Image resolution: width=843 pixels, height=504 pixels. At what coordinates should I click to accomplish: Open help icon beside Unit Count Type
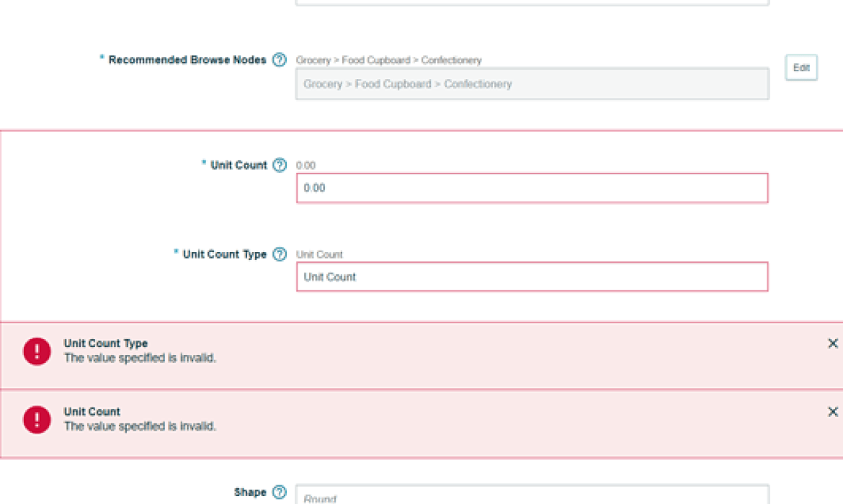click(279, 254)
